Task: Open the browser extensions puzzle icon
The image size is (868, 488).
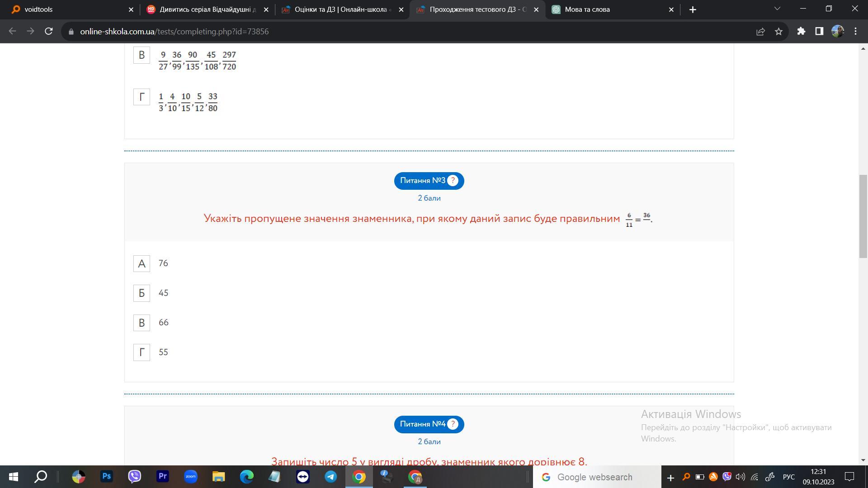Action: click(801, 31)
